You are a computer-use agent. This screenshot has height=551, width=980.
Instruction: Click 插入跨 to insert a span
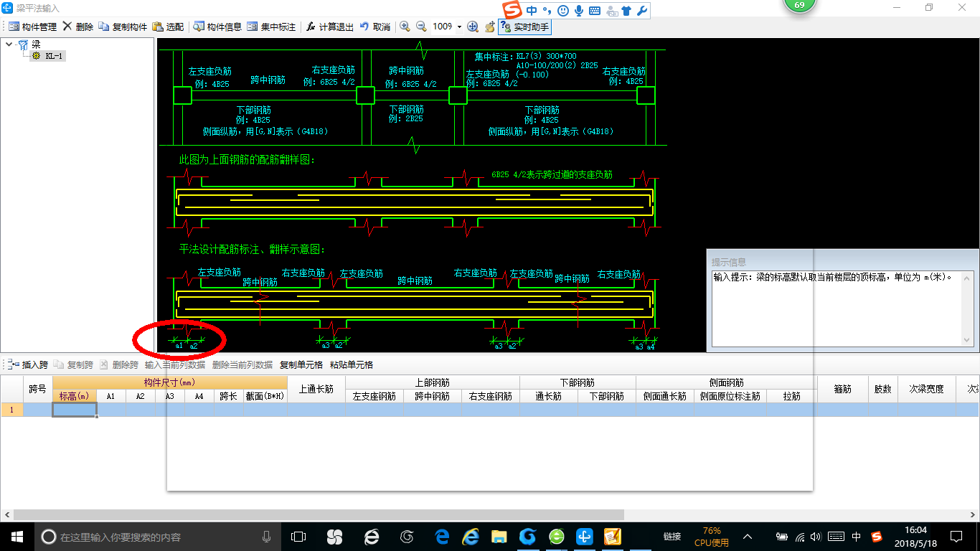click(29, 364)
